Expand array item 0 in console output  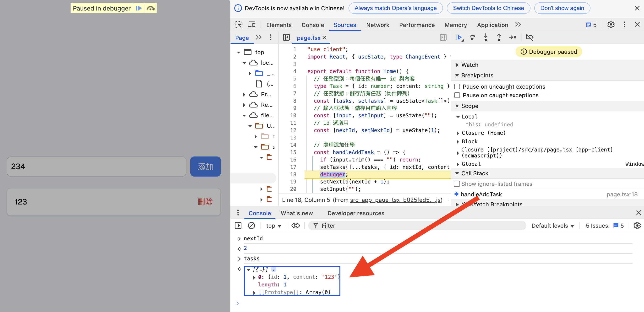click(x=254, y=277)
